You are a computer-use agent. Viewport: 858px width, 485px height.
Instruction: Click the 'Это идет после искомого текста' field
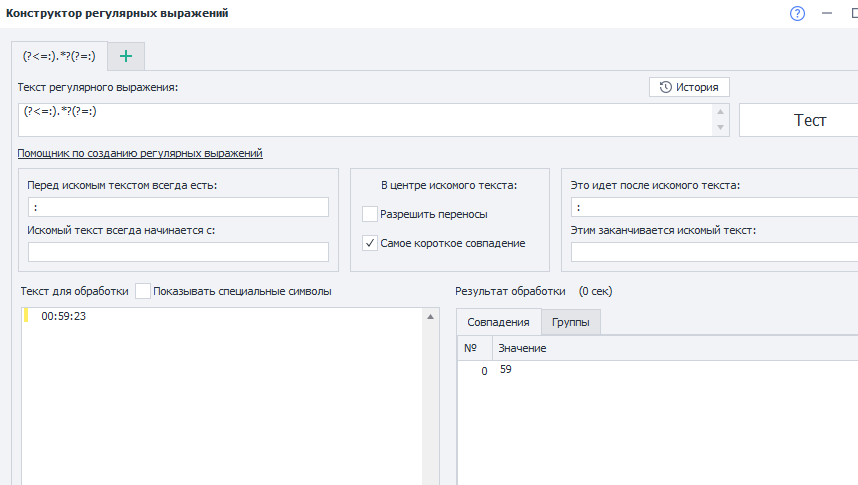[714, 207]
